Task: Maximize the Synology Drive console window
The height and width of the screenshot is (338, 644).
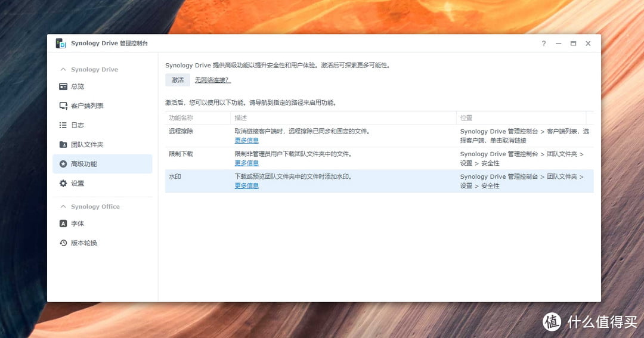Action: (x=573, y=43)
